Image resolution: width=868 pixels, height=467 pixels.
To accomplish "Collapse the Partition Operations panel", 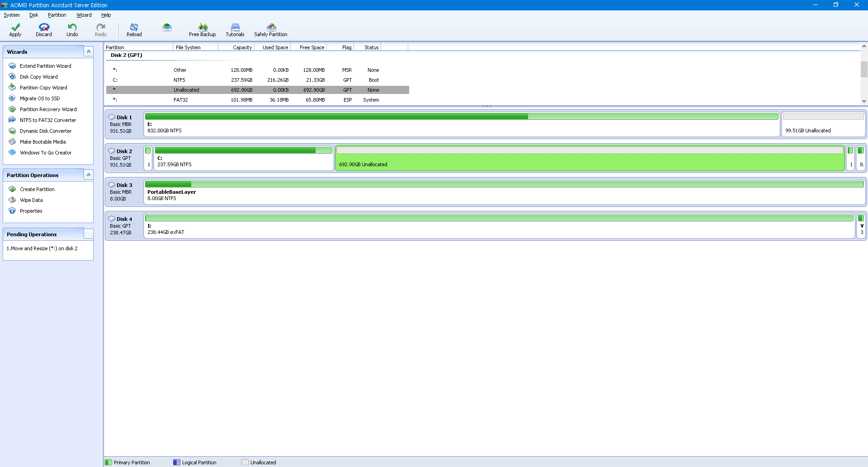I will [x=89, y=175].
